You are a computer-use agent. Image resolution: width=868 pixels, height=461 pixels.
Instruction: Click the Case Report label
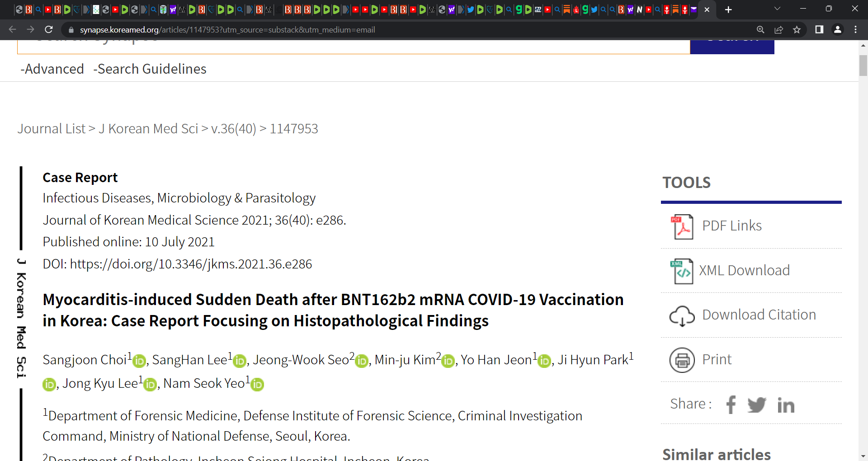coord(80,178)
